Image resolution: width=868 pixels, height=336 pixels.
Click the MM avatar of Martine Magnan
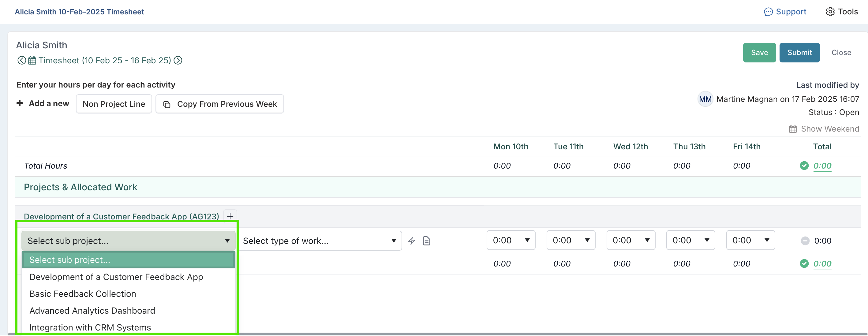705,99
